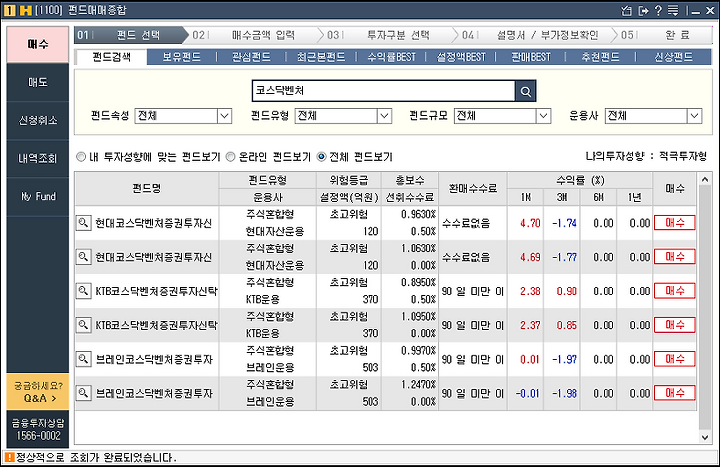
Task: Select 신청취소 in left sidebar
Action: pyautogui.click(x=38, y=120)
